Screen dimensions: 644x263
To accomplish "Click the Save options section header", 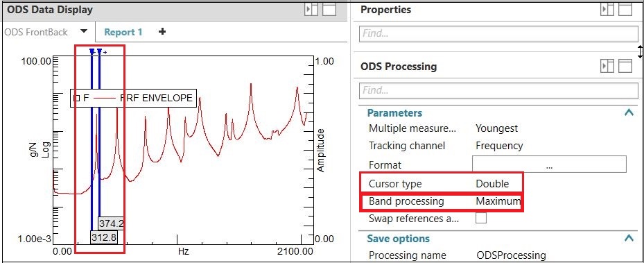I will pyautogui.click(x=398, y=239).
